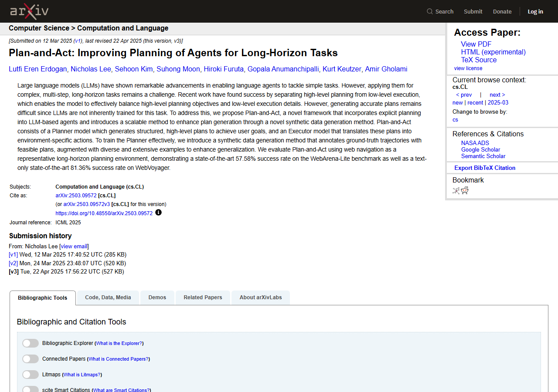The width and height of the screenshot is (558, 392).
Task: Go to the previous paper with '< prev'
Action: (x=464, y=95)
